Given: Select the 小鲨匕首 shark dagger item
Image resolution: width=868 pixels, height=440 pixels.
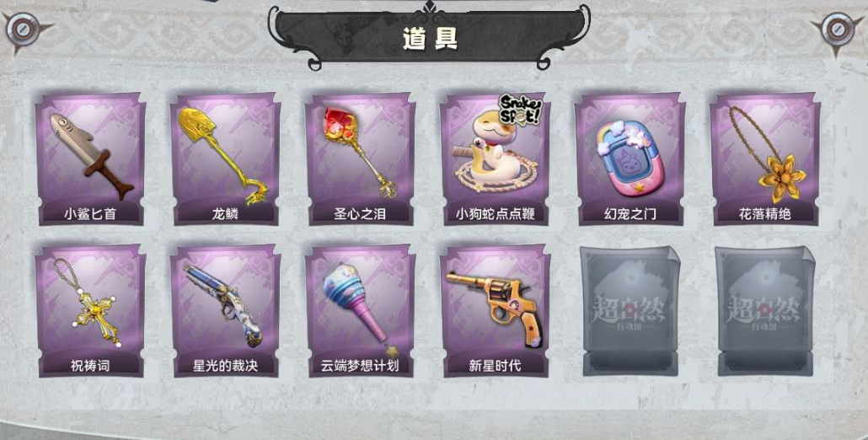Looking at the screenshot, I should tap(90, 158).
